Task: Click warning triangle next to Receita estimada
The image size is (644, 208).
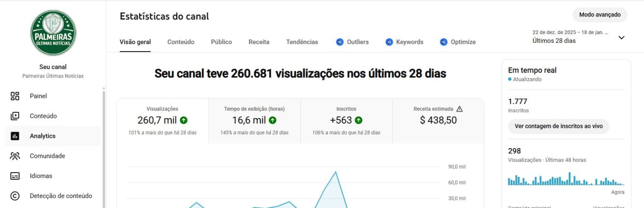Action: click(460, 109)
